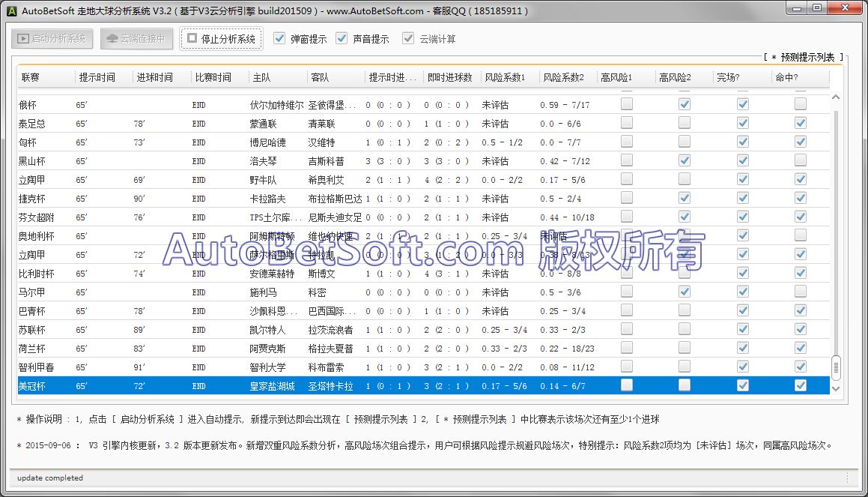Click away team 圣塔特卡拉 cell

click(x=330, y=386)
